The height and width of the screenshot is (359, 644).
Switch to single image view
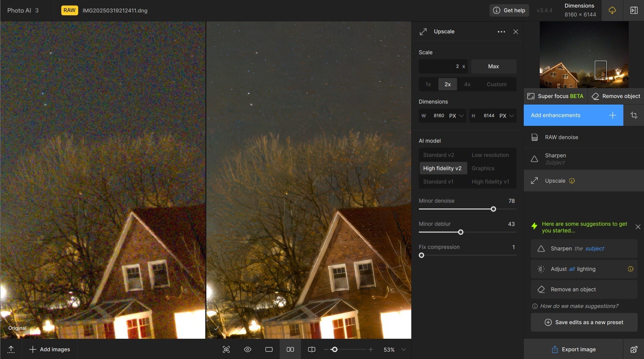[x=269, y=349]
